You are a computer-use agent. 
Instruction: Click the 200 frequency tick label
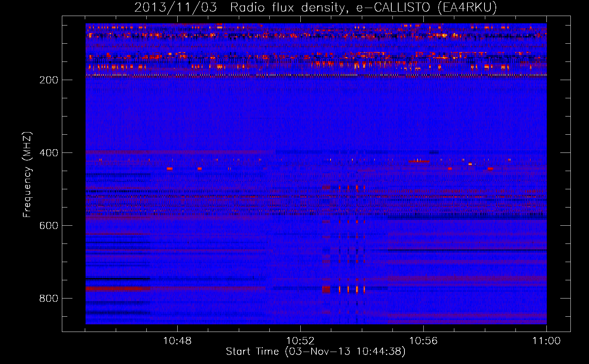49,80
